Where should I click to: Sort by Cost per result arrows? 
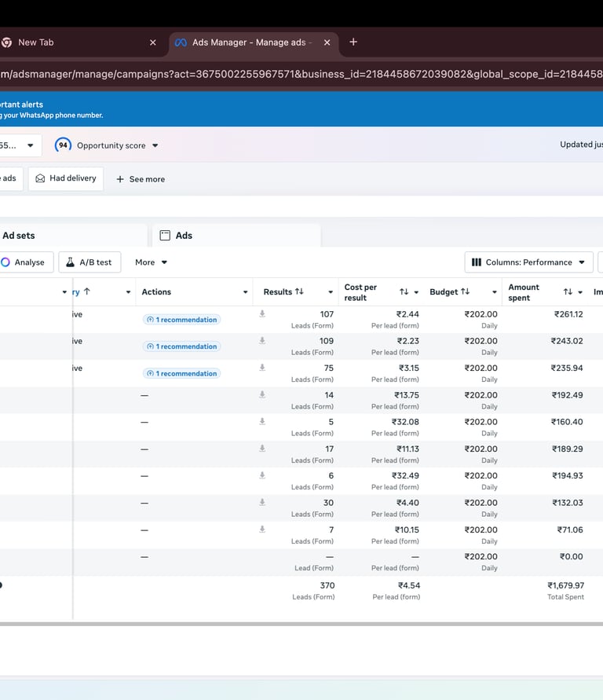coord(404,292)
